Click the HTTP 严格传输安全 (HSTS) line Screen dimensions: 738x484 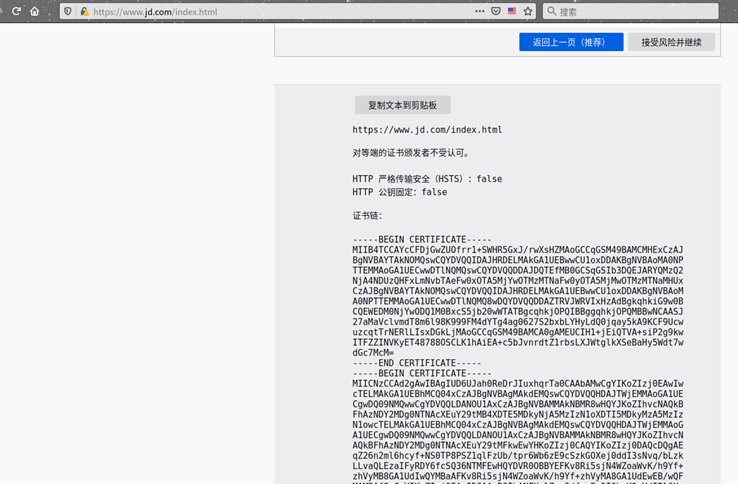[427, 179]
